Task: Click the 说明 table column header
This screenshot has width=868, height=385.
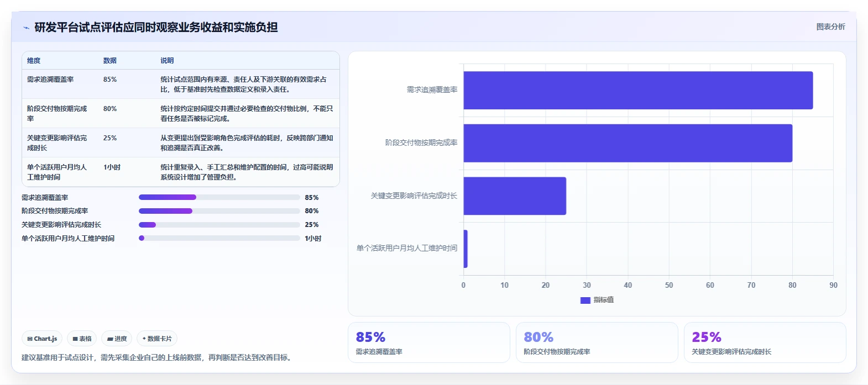Action: (x=167, y=61)
